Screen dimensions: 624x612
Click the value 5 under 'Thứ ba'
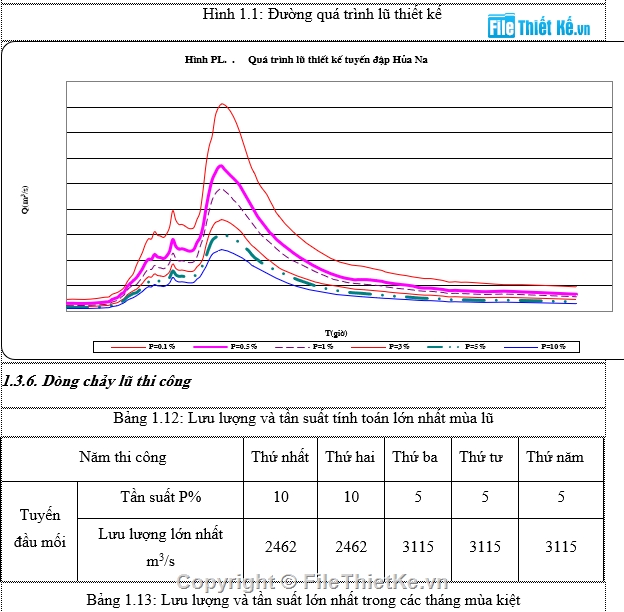coord(418,497)
